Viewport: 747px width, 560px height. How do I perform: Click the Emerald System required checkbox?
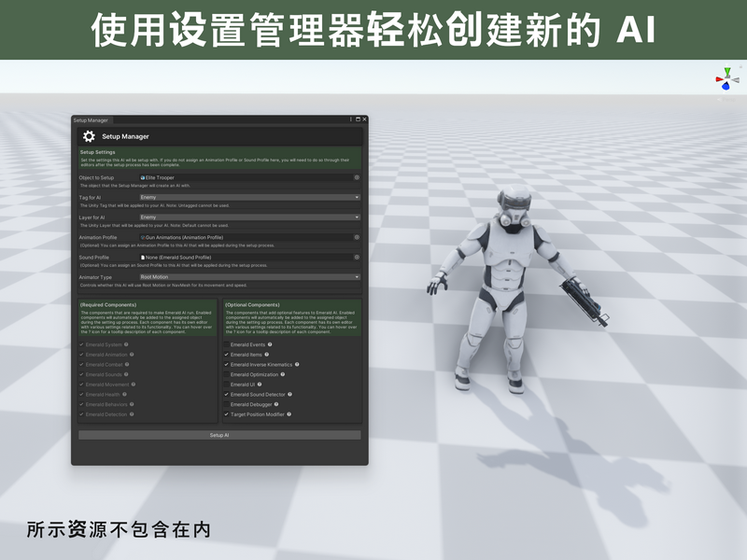click(x=82, y=344)
